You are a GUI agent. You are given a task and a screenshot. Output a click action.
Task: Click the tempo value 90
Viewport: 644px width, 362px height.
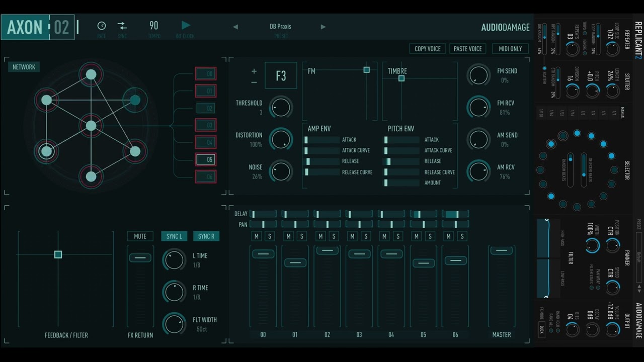coord(154,25)
